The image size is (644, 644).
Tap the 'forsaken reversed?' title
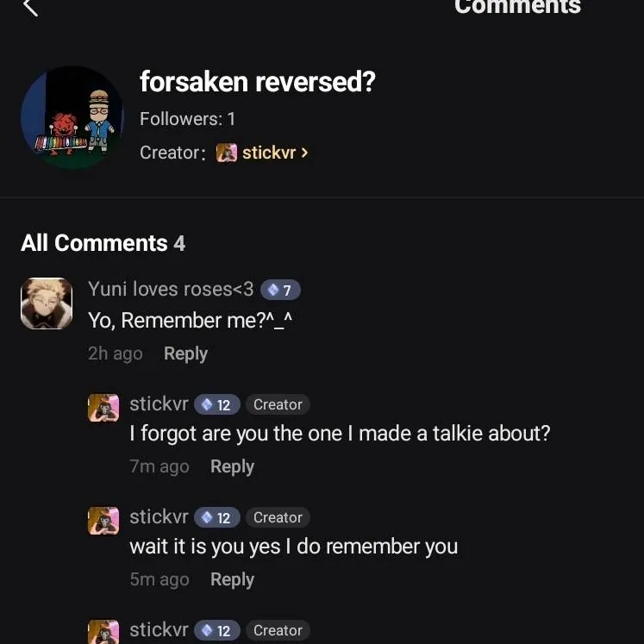pyautogui.click(x=257, y=83)
